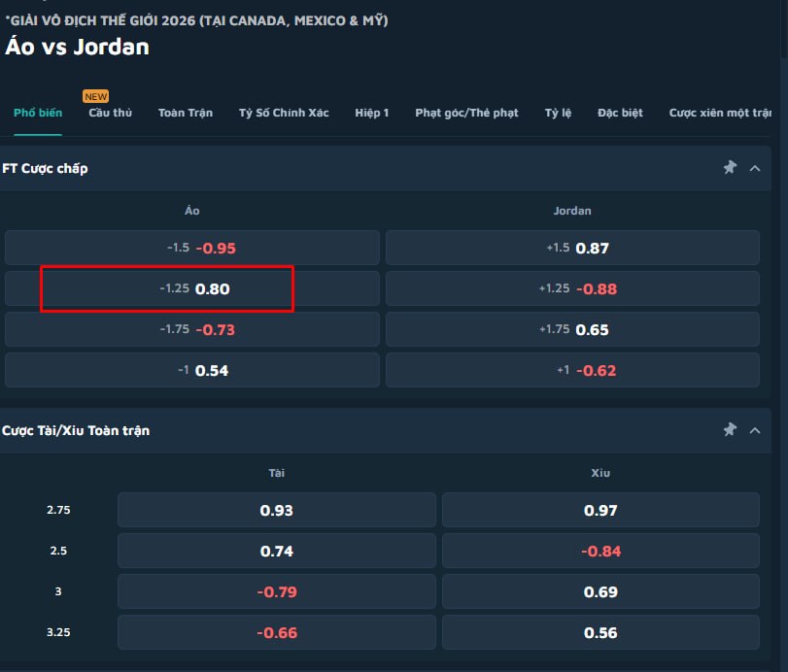The height and width of the screenshot is (672, 788).
Task: Open the Cược xiên một trận tab
Action: pyautogui.click(x=720, y=113)
